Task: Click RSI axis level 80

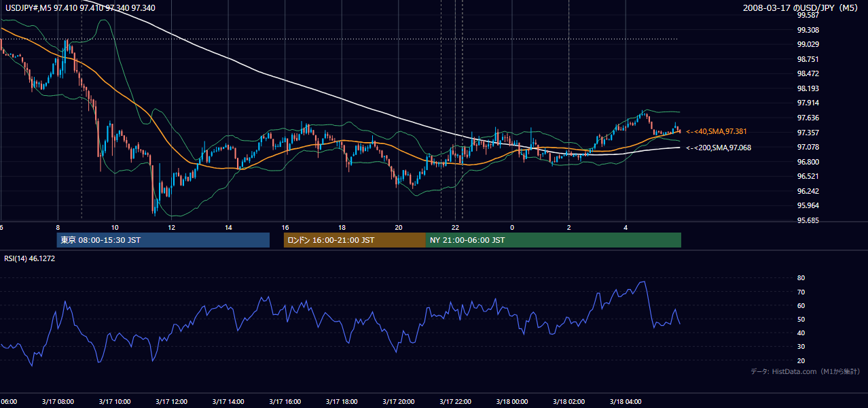Action: pyautogui.click(x=801, y=278)
